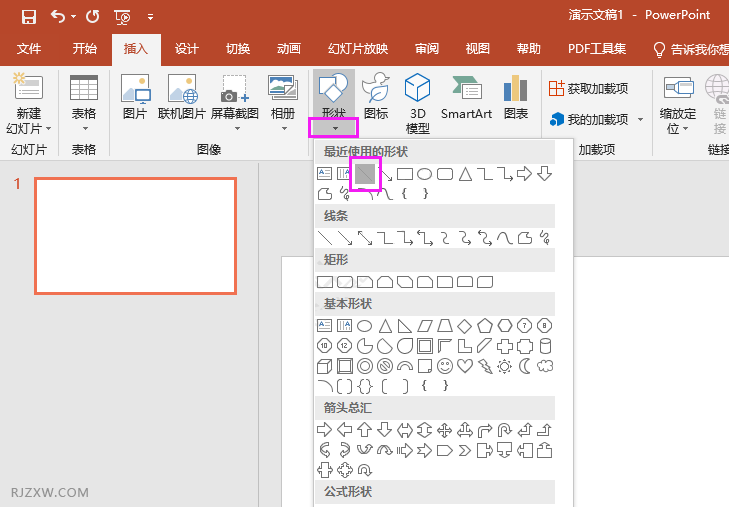Save the presentation with the floppy disk icon

(x=29, y=17)
